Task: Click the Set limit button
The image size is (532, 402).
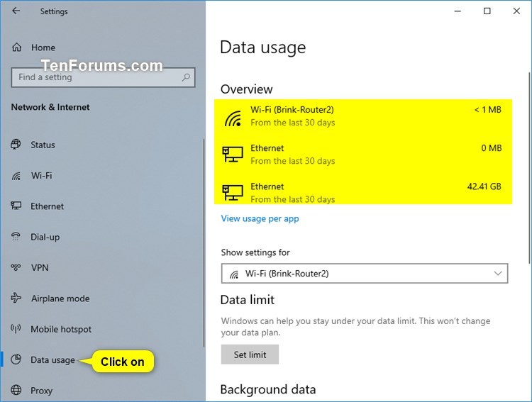Action: pos(250,354)
